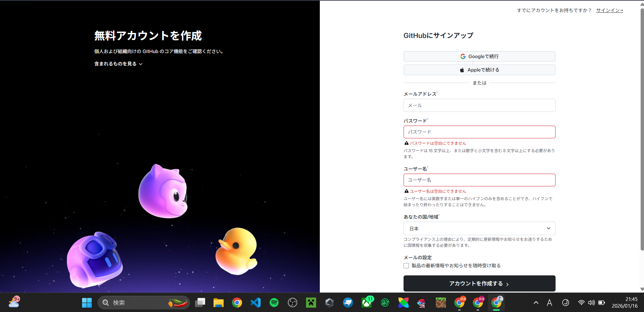The image size is (644, 312).
Task: Click the IME language indicator showing A
Action: (550, 302)
